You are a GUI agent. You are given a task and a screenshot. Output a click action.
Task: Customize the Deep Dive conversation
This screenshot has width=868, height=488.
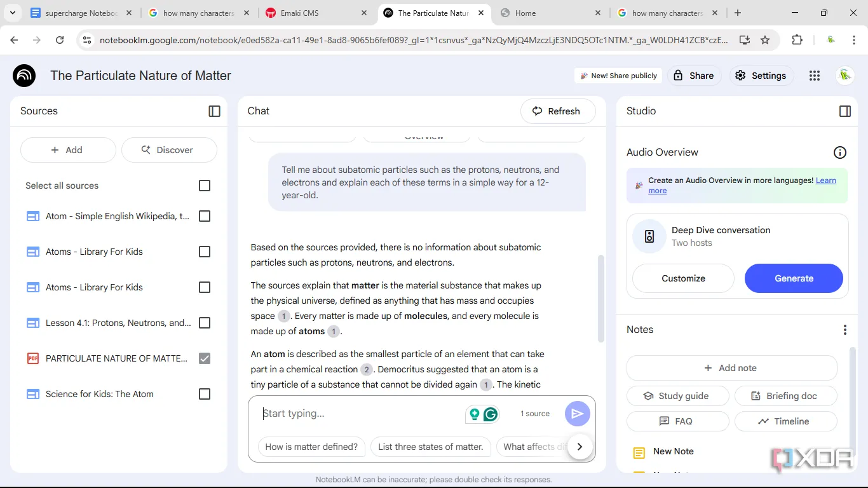(683, 278)
